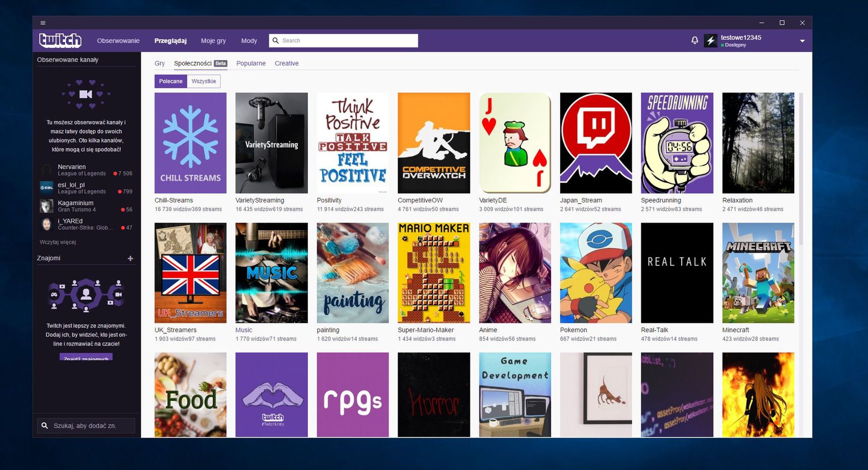Click the Chill-Streams title link
Viewport: 868px width, 470px height.
pyautogui.click(x=174, y=201)
